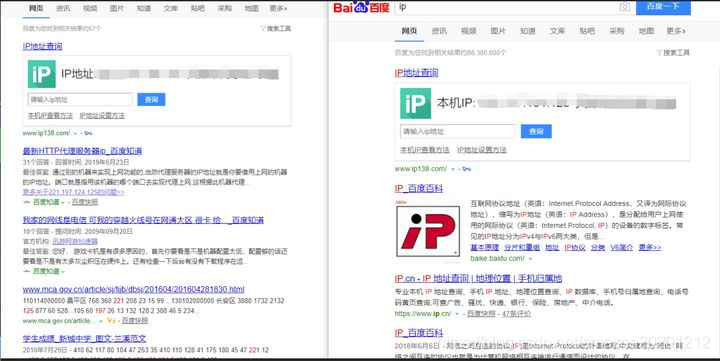This screenshot has height=361, width=720.
Task: Open www.mca.gov.cn/article result title link
Action: click(x=133, y=289)
